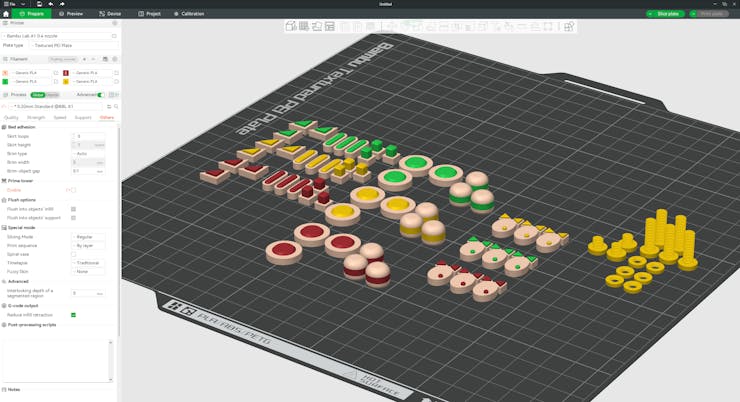Add a filament with the plus icon
Image resolution: width=740 pixels, height=402 pixels.
click(x=84, y=59)
